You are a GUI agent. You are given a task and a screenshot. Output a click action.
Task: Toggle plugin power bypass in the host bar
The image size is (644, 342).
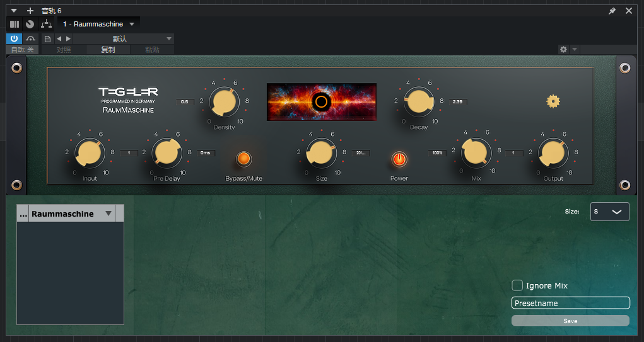coord(14,38)
